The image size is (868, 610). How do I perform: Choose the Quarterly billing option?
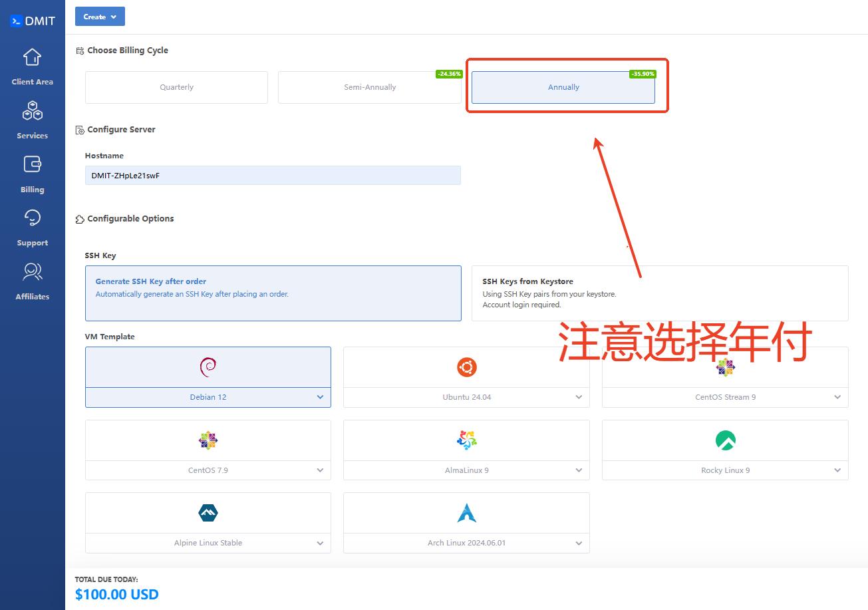pos(176,87)
